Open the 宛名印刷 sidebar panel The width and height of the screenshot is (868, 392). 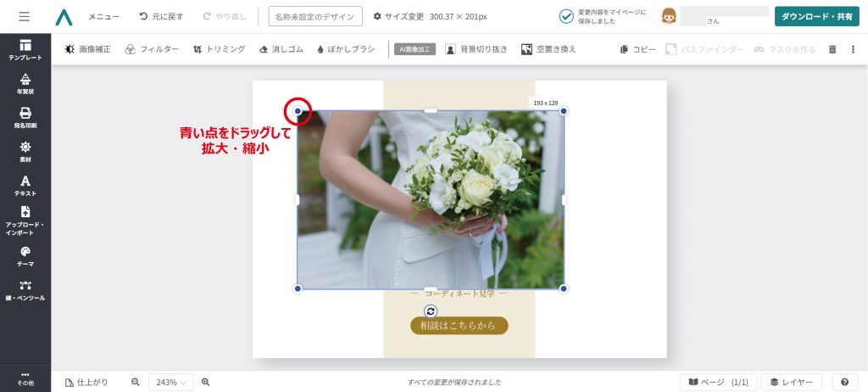(x=25, y=118)
